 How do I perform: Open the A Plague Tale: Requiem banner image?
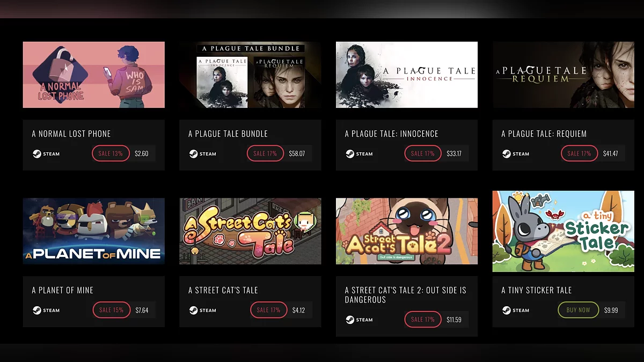[563, 75]
